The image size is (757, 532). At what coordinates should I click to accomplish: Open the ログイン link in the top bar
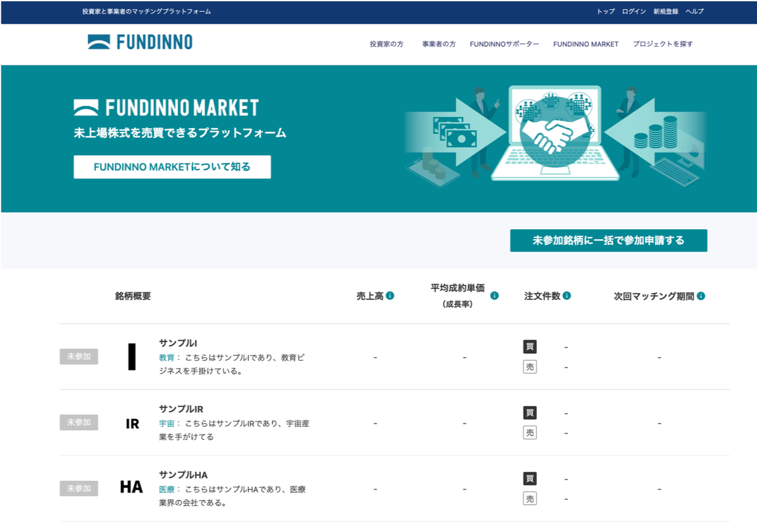pos(635,12)
